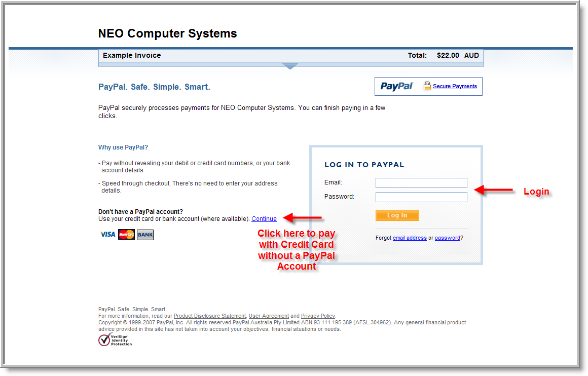The image size is (588, 376).
Task: Click the VeriSign Identity Protection badge
Action: tap(115, 340)
